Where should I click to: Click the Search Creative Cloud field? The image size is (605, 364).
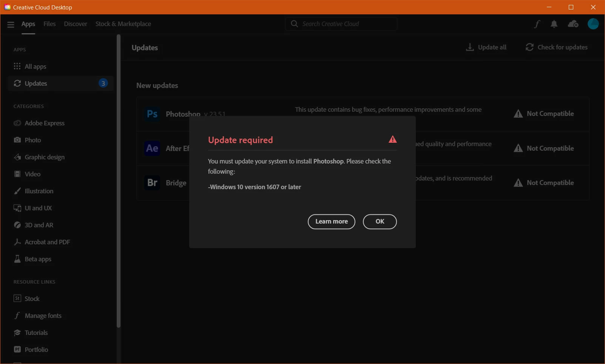(x=341, y=24)
